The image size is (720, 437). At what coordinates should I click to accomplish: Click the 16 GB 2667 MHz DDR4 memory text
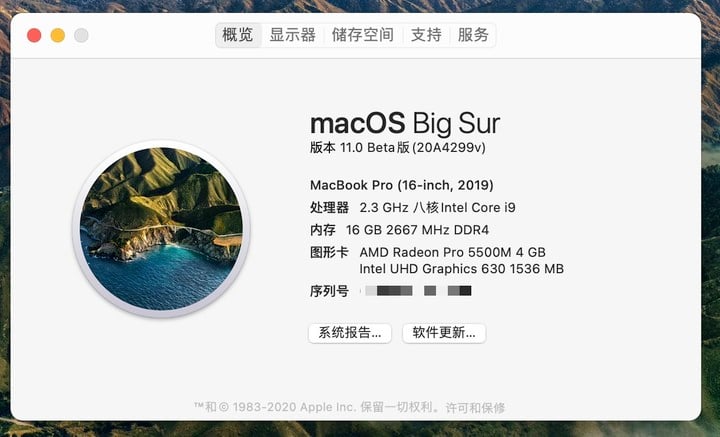click(x=417, y=230)
